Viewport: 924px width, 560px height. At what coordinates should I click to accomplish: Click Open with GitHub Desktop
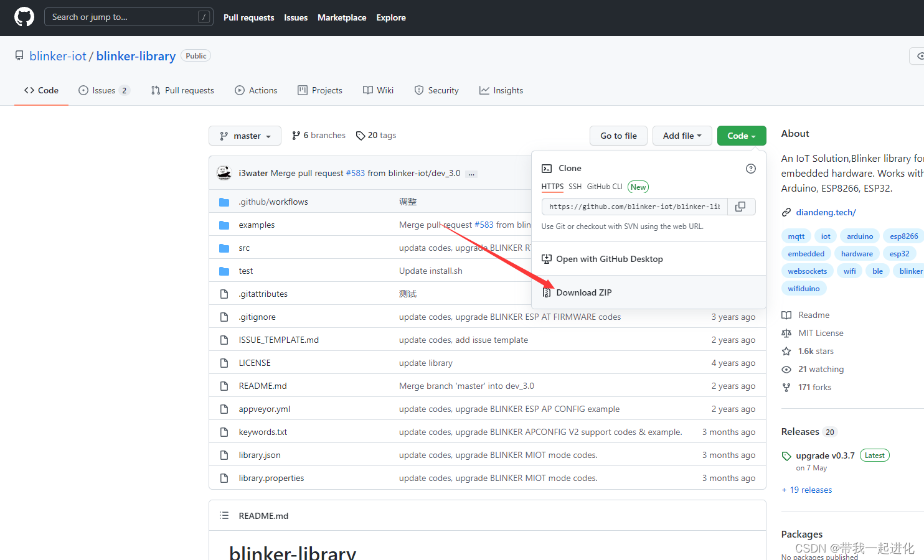pos(649,259)
